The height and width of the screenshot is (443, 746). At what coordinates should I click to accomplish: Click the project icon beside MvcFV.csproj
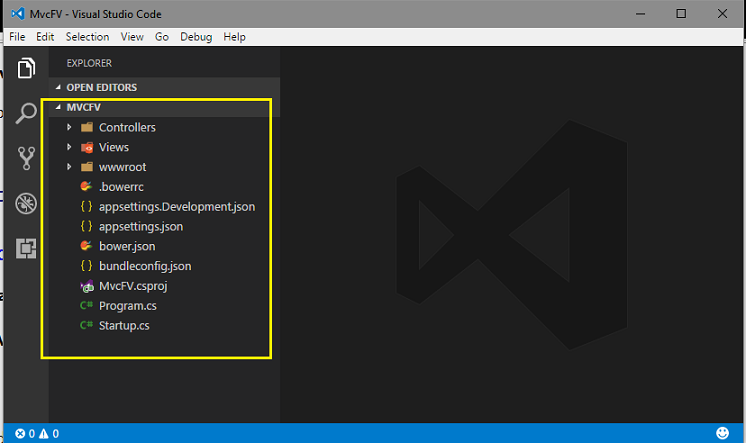[87, 286]
